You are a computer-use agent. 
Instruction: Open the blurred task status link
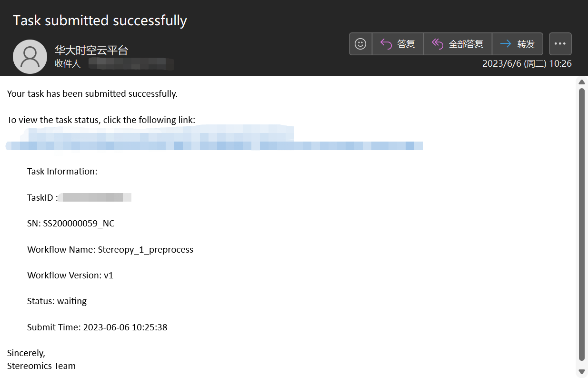(x=214, y=145)
